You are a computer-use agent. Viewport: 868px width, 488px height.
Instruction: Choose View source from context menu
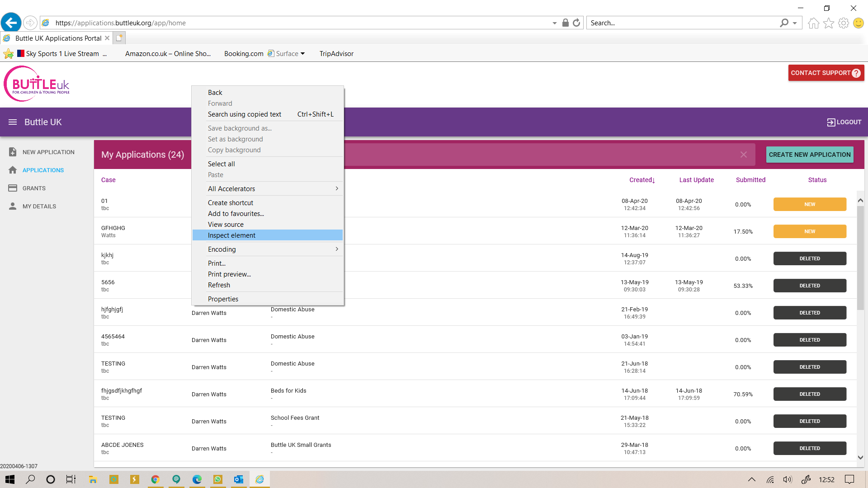point(226,224)
